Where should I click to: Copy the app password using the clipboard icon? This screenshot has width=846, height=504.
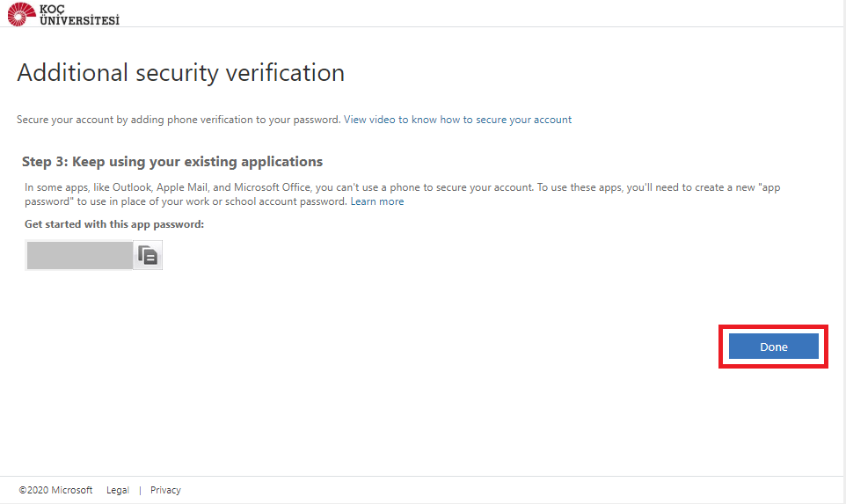(148, 255)
